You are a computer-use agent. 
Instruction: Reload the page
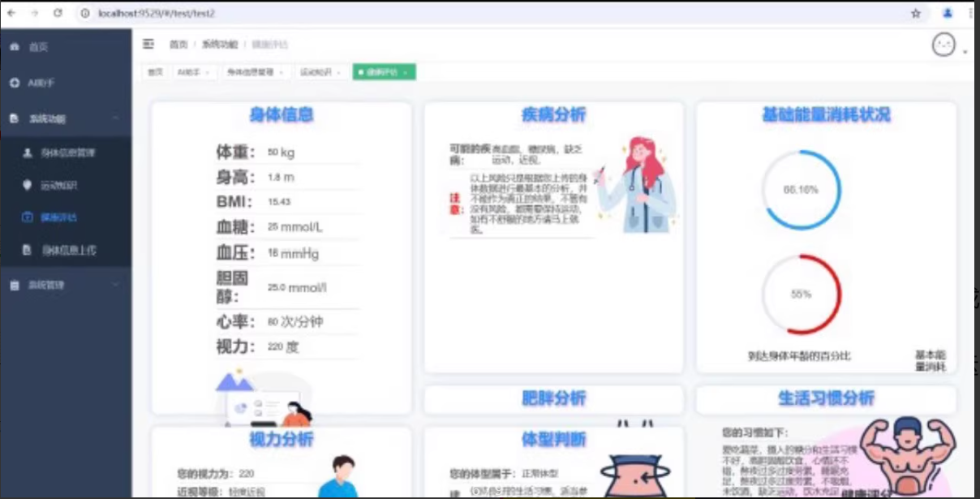pos(58,14)
